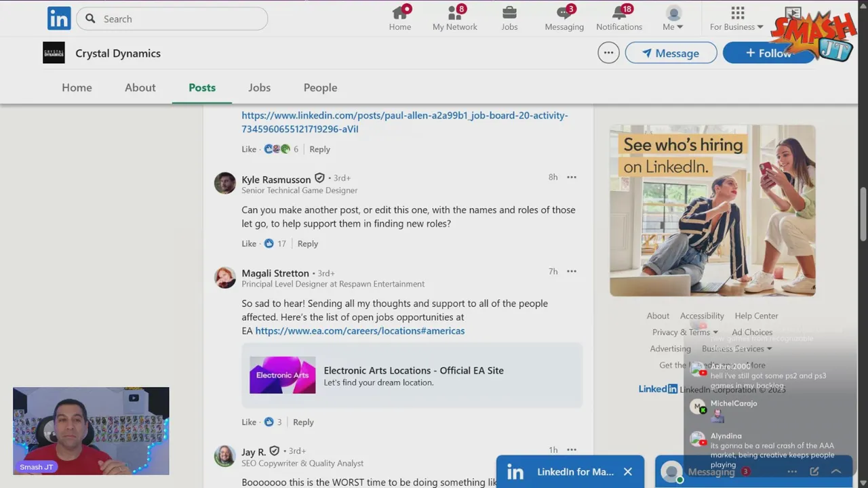View the 6 reactions icons
The image size is (868, 488).
click(277, 149)
